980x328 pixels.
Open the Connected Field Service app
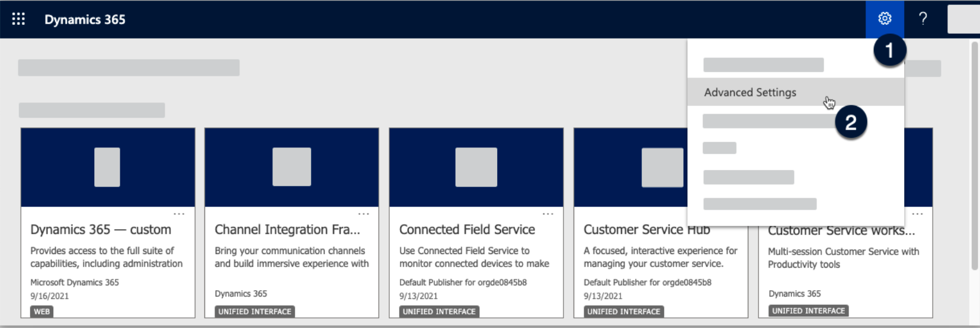(467, 230)
